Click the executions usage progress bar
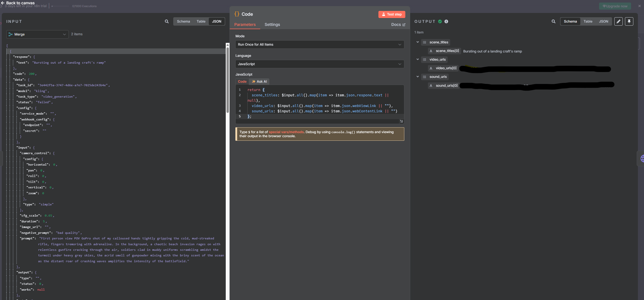The height and width of the screenshot is (300, 644). click(60, 6)
